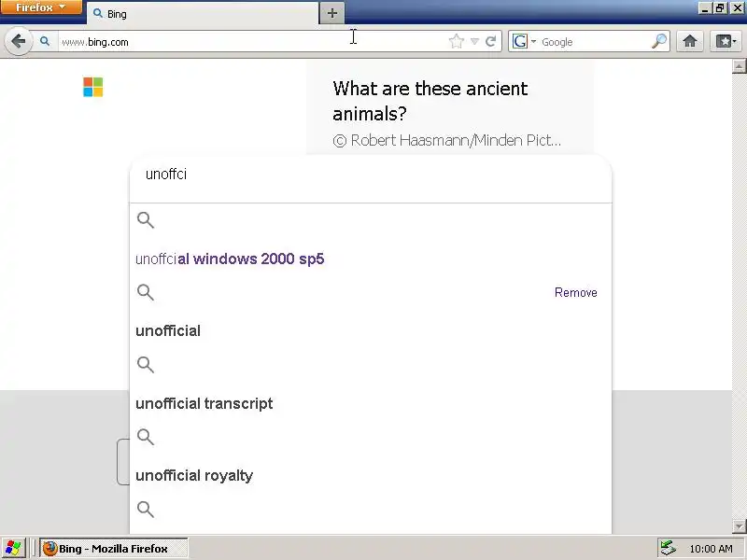Open the Windows Start button
The width and height of the screenshot is (747, 560).
click(13, 548)
